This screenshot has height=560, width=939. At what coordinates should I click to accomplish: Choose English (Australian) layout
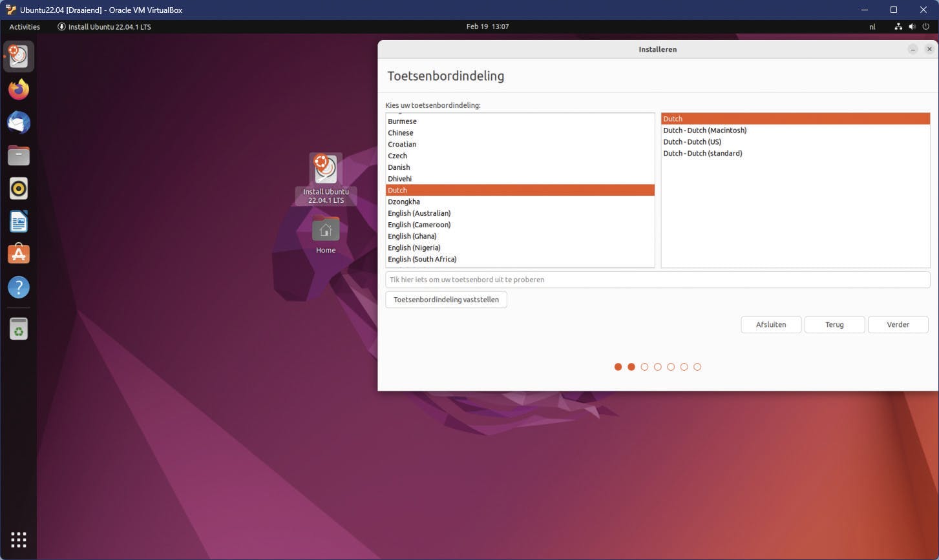[520, 213]
